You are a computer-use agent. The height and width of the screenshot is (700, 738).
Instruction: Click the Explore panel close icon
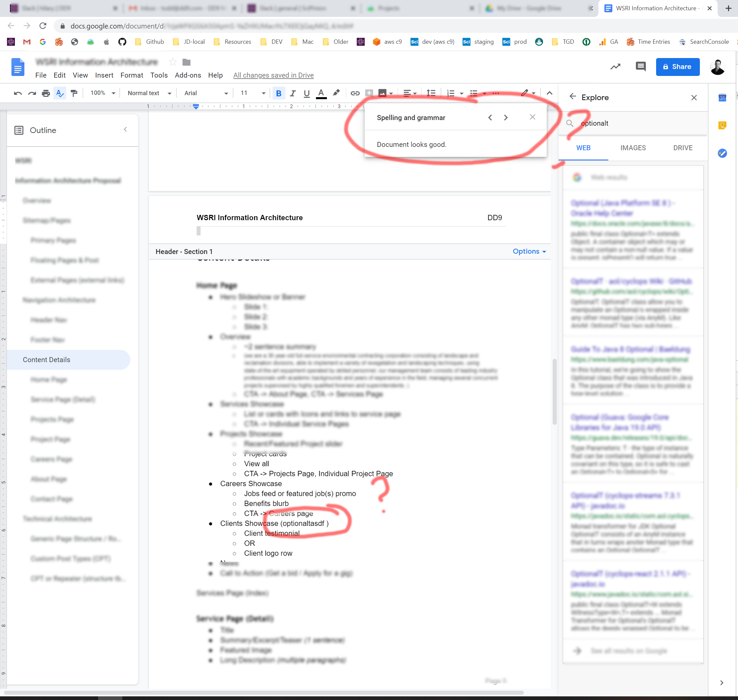point(695,97)
